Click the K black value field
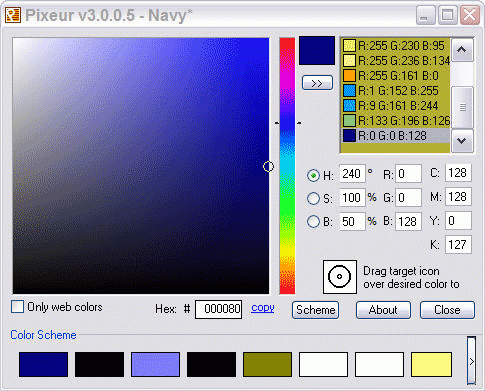This screenshot has width=485, height=391. pos(458,245)
